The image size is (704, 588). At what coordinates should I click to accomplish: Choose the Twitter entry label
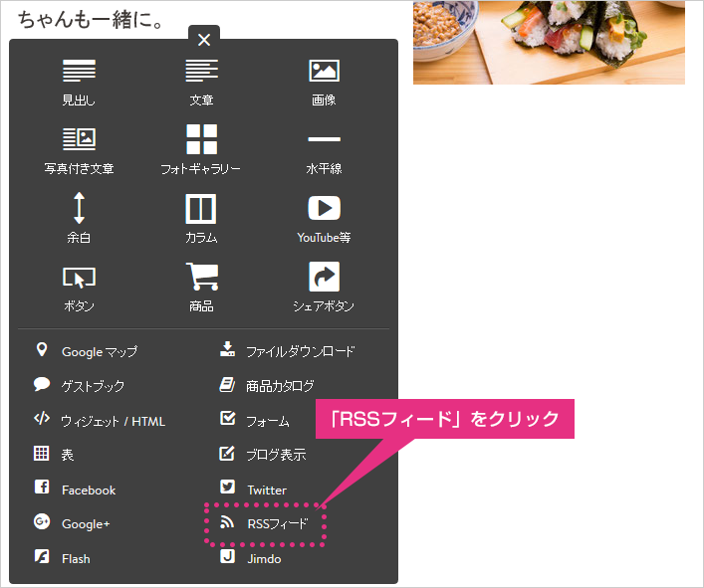click(x=267, y=490)
